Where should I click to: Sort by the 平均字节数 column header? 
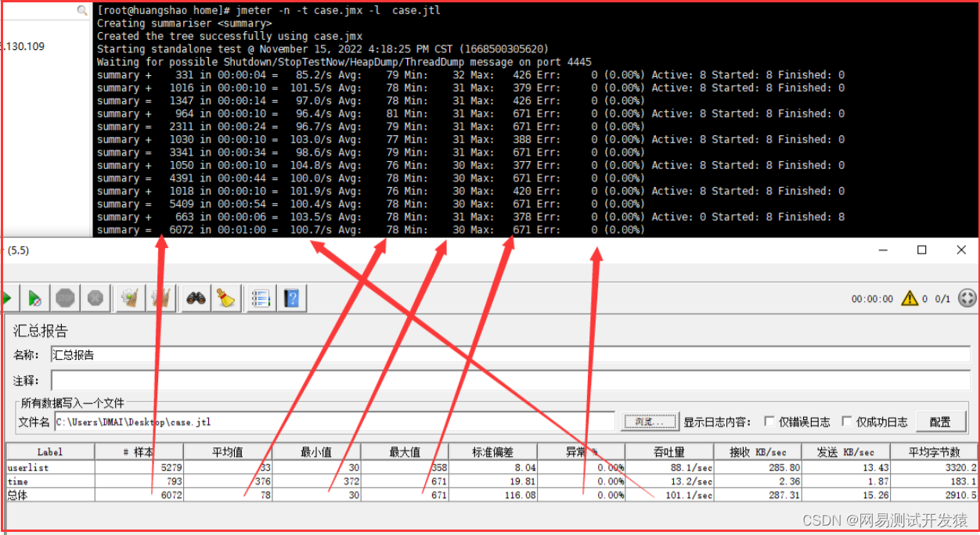[x=935, y=452]
